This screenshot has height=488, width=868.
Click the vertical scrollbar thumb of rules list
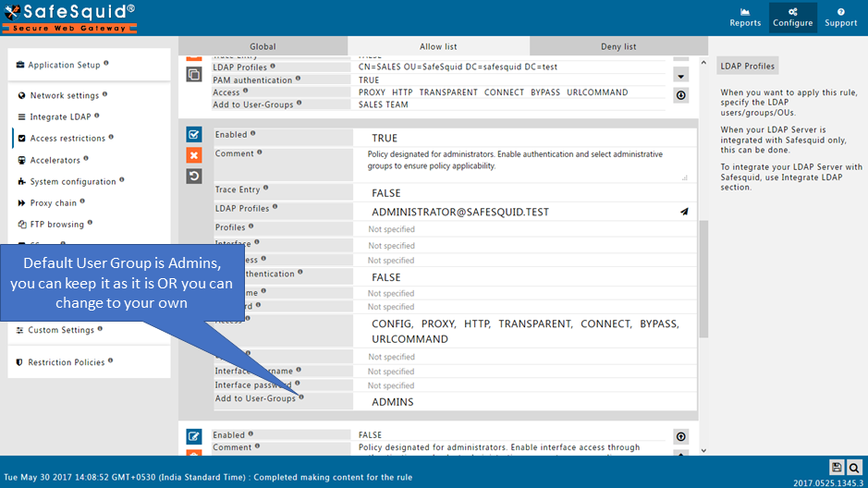coord(703,279)
